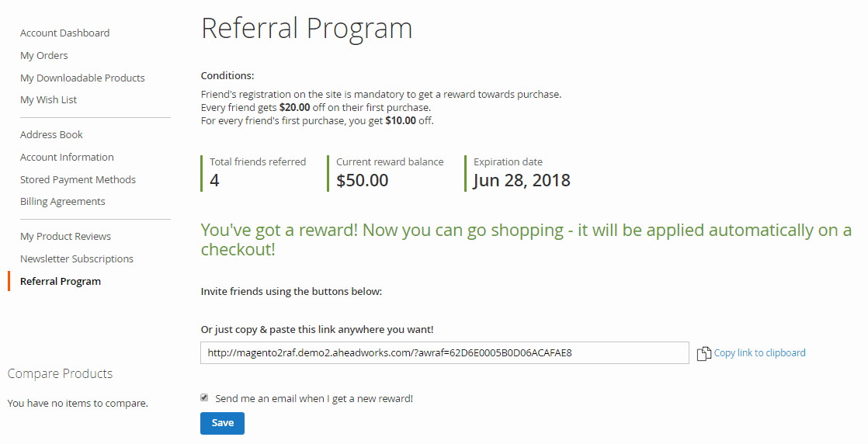Select Account Information in the sidebar
868x444 pixels.
(67, 157)
